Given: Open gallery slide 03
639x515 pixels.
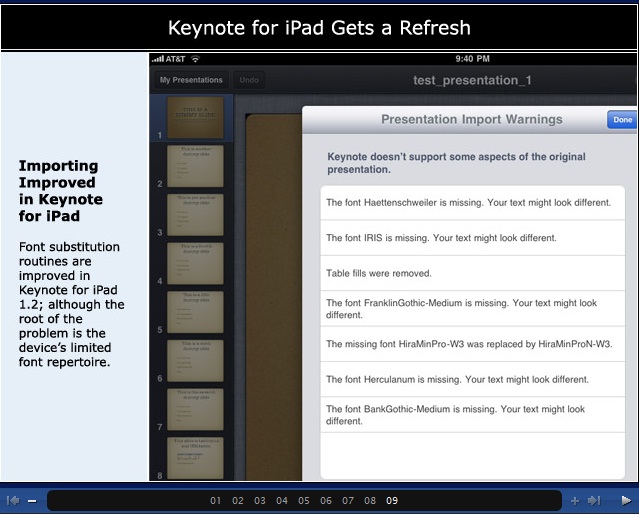Looking at the screenshot, I should coord(260,501).
